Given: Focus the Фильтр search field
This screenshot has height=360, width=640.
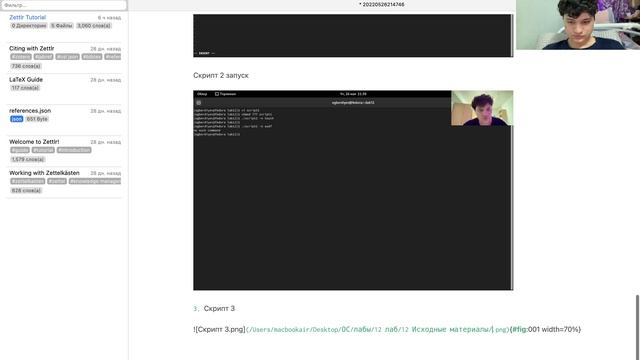Looking at the screenshot, I should point(64,5).
